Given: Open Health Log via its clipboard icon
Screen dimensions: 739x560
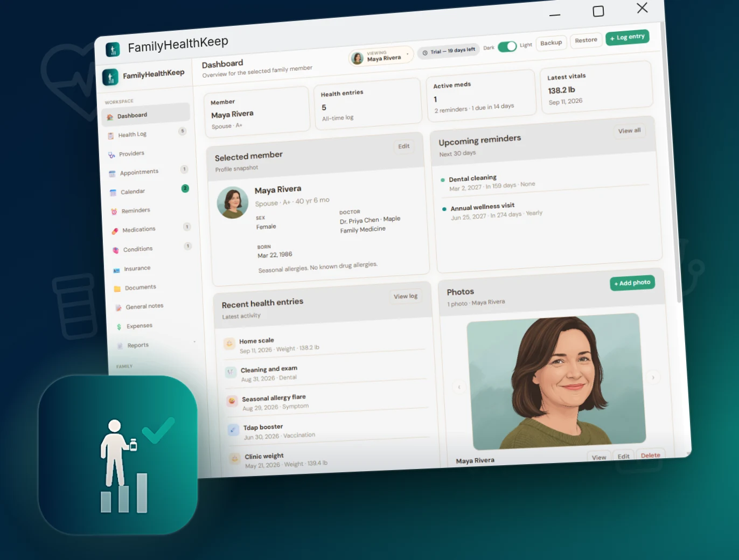Looking at the screenshot, I should click(110, 136).
